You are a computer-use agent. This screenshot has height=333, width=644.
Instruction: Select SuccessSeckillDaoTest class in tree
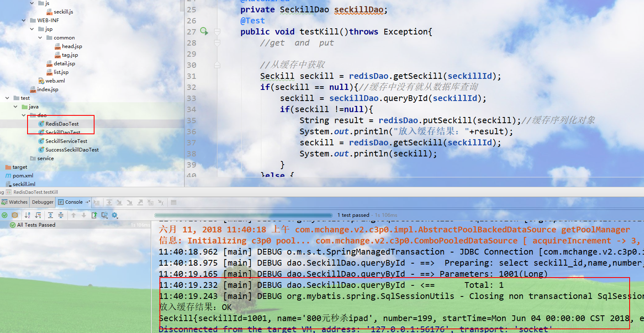coord(69,150)
